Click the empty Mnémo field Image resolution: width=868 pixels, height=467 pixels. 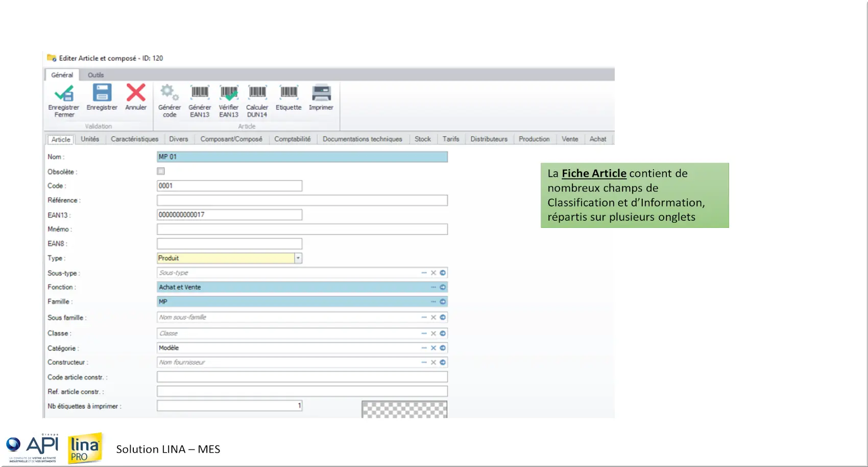(302, 229)
